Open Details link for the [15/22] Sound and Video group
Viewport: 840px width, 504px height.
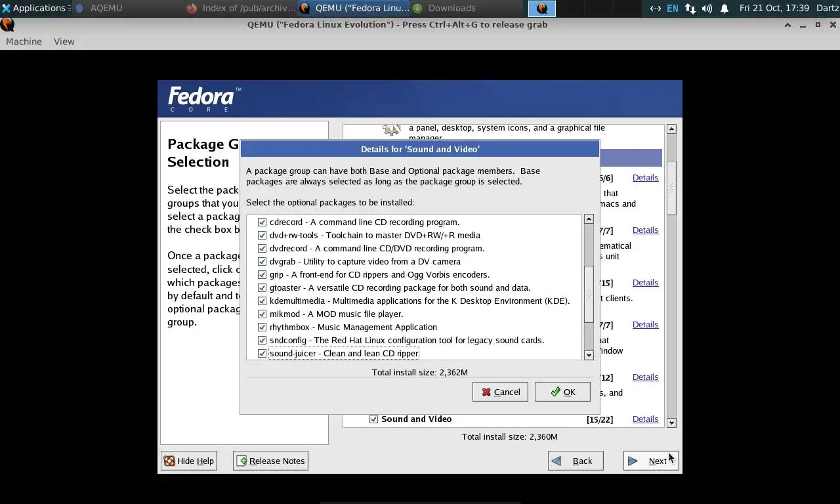(645, 419)
